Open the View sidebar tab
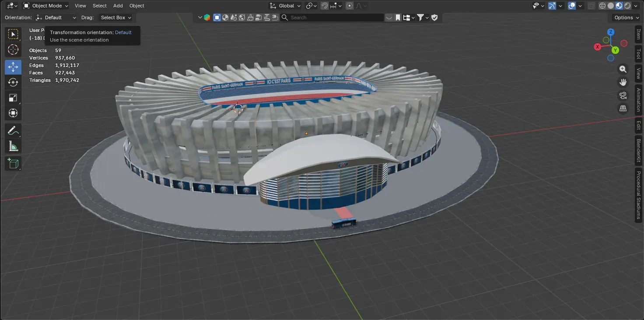This screenshot has height=320, width=644. 639,73
